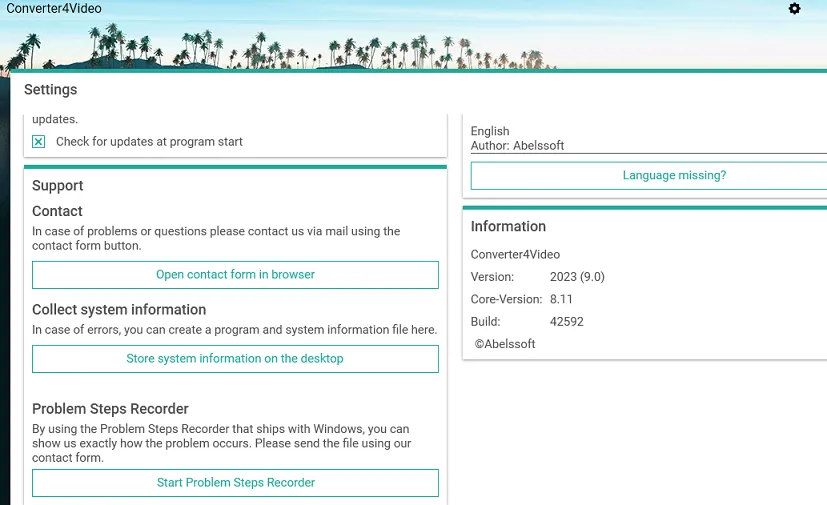The height and width of the screenshot is (505, 827).
Task: Open settings with the gear icon
Action: pos(794,9)
